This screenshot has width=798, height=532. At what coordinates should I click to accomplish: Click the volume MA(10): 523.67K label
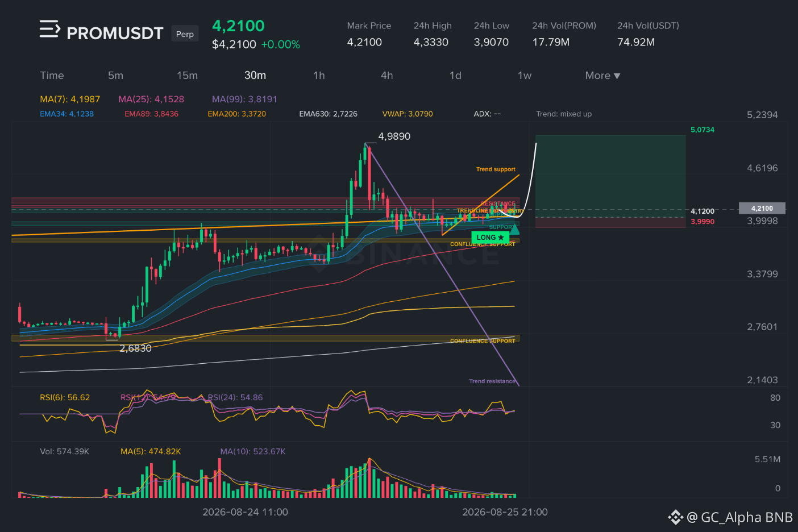(x=253, y=451)
